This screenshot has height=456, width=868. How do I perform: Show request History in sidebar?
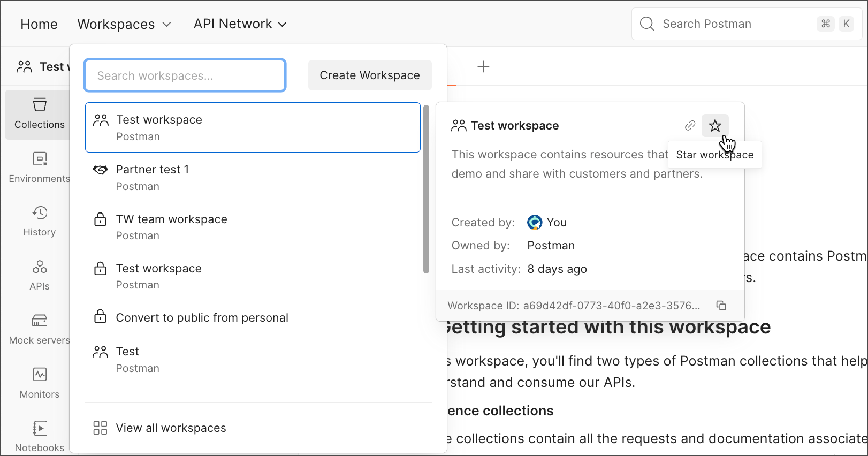click(x=40, y=221)
